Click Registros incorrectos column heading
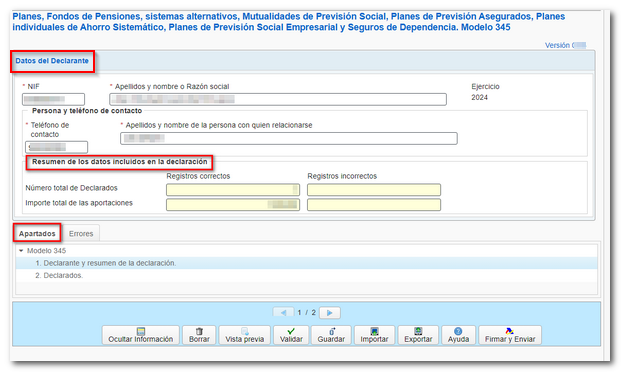This screenshot has width=621, height=372. (342, 176)
